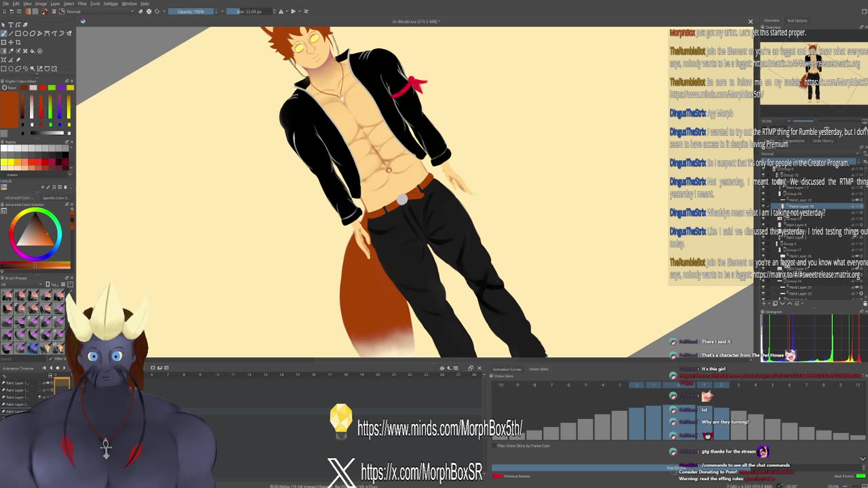Image resolution: width=868 pixels, height=488 pixels.
Task: Reload original brush preset
Action: coord(157,12)
